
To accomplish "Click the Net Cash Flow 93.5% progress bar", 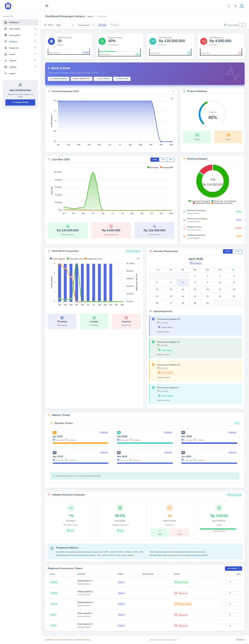I will [219, 529].
